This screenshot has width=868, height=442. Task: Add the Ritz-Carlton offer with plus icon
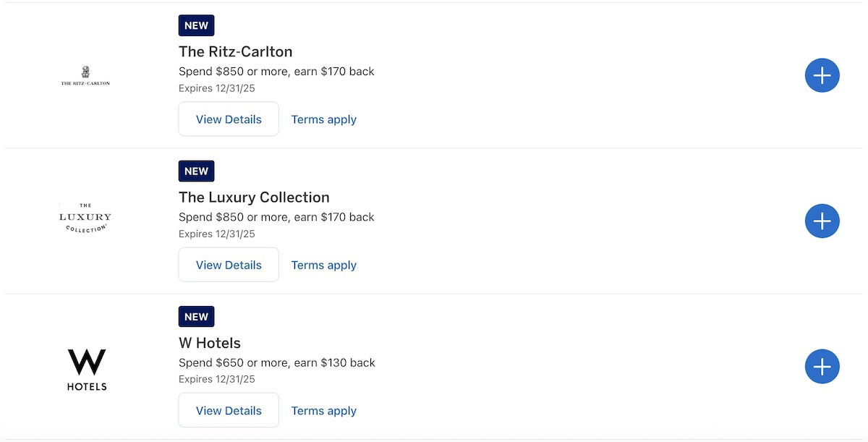(822, 75)
